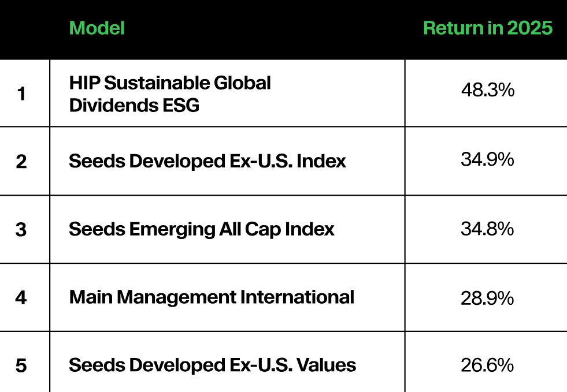This screenshot has height=392, width=567.
Task: Click rank number 4
Action: [21, 298]
